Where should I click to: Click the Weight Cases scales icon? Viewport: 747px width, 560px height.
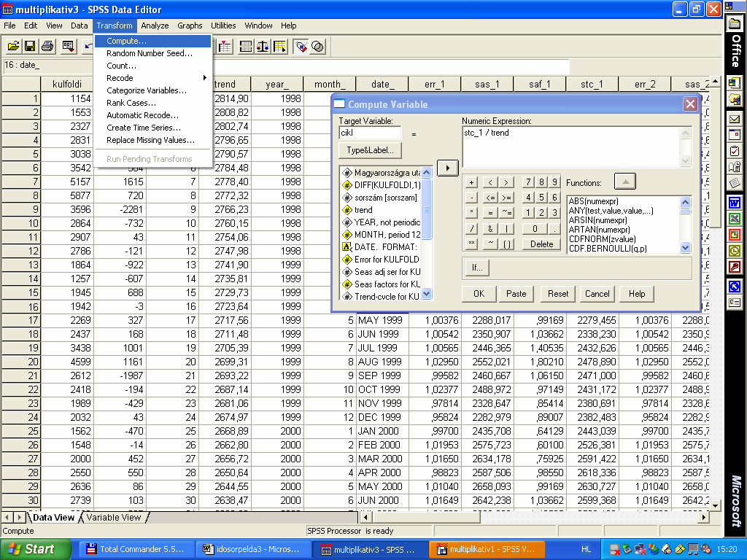[x=263, y=46]
